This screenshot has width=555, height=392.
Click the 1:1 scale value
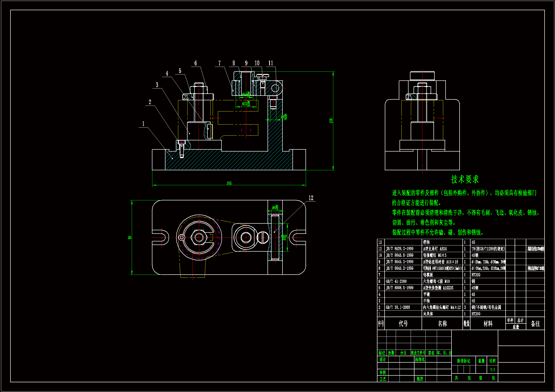pyautogui.click(x=492, y=370)
